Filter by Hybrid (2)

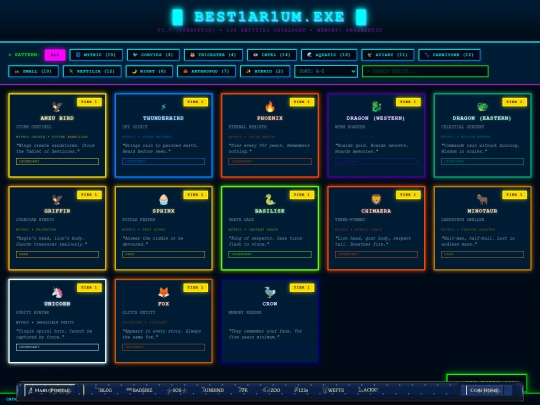pos(265,71)
